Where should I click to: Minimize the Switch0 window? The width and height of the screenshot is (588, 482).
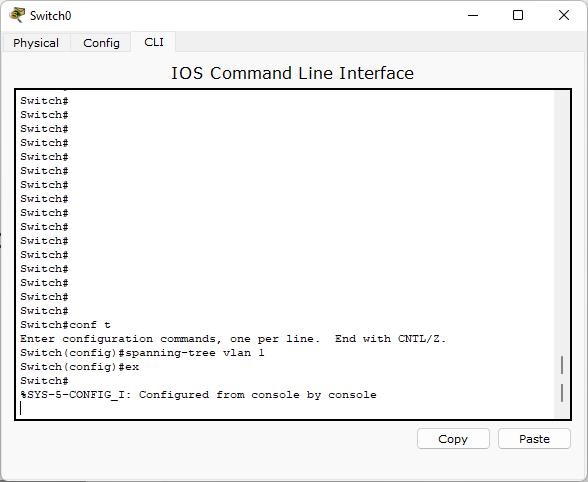[x=473, y=15]
